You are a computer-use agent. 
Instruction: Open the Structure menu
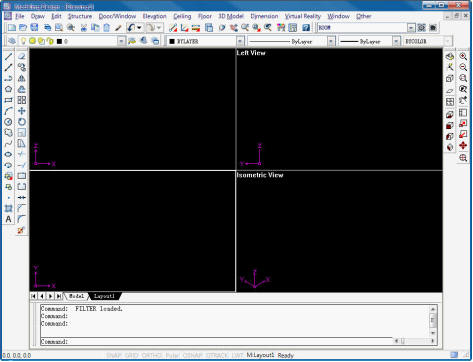tap(80, 16)
